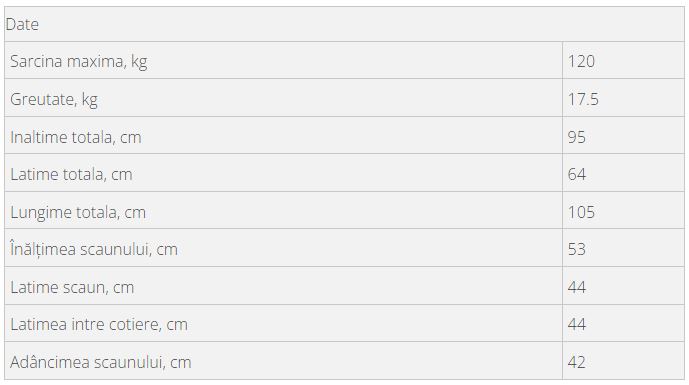Screen dimensions: 689x385
Task: Click the 44 value for Latimea intre cotiere
Action: click(x=577, y=325)
